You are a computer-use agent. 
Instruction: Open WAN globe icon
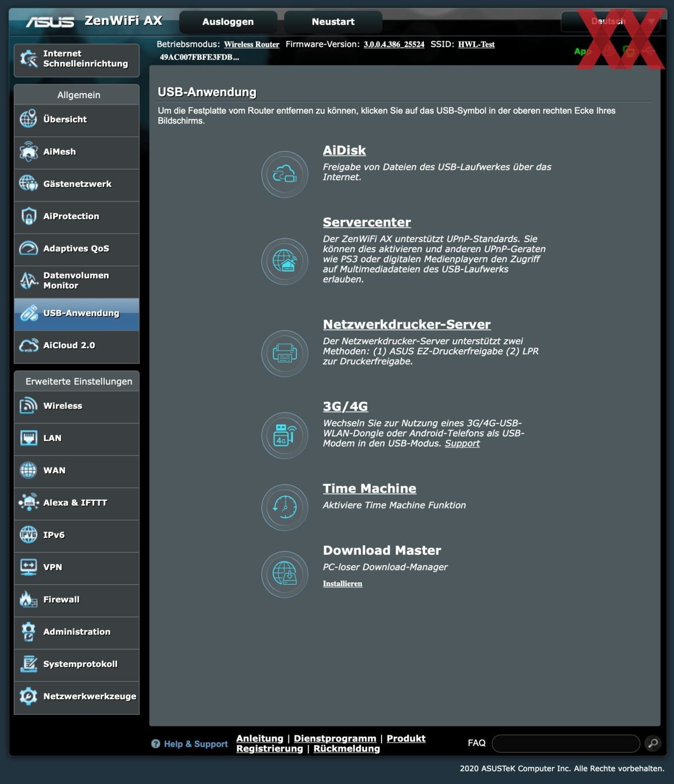(28, 470)
